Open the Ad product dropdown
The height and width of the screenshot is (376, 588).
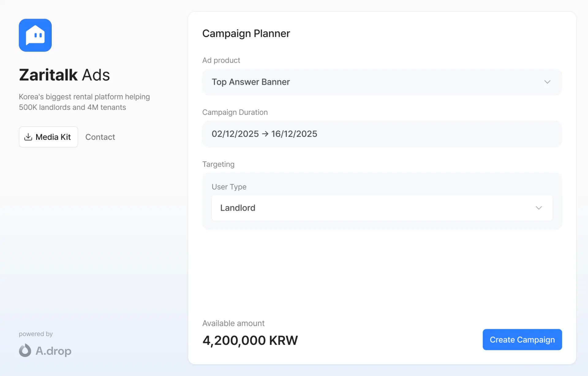pos(382,82)
